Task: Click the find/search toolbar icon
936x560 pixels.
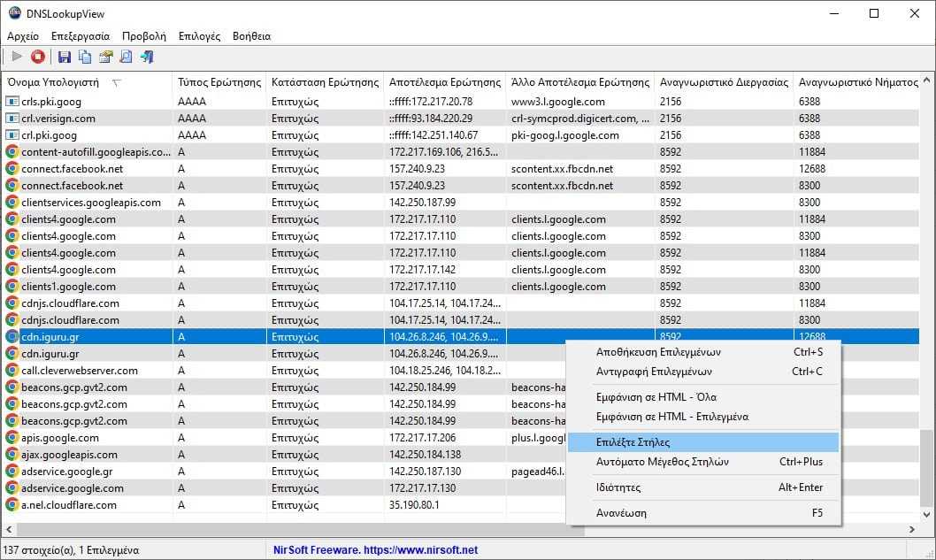Action: [x=126, y=57]
